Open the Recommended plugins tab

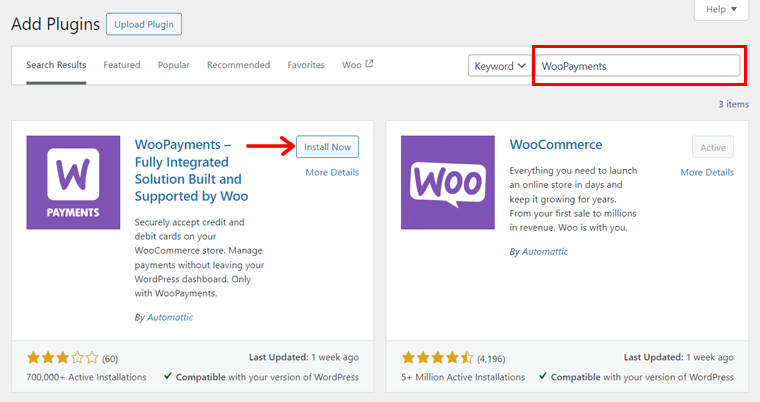pos(238,65)
